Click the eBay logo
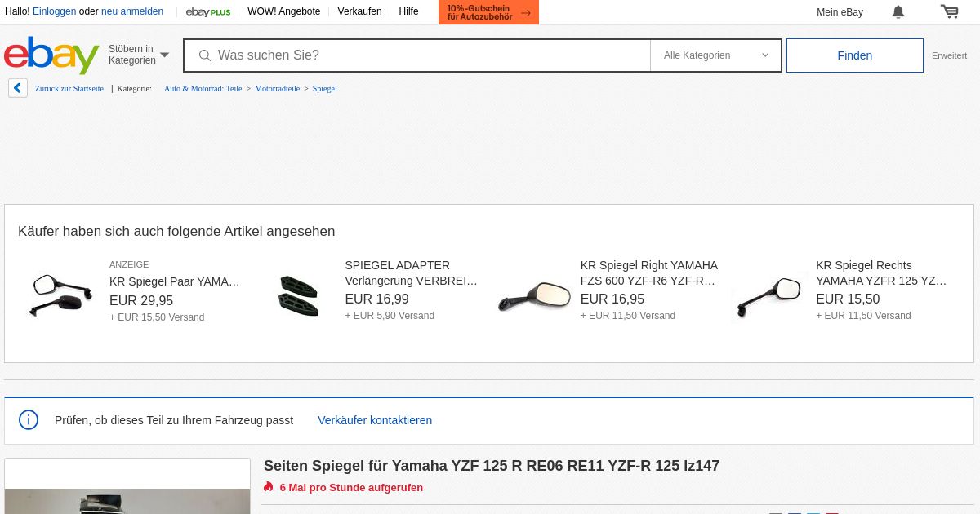This screenshot has height=514, width=980. pyautogui.click(x=51, y=55)
